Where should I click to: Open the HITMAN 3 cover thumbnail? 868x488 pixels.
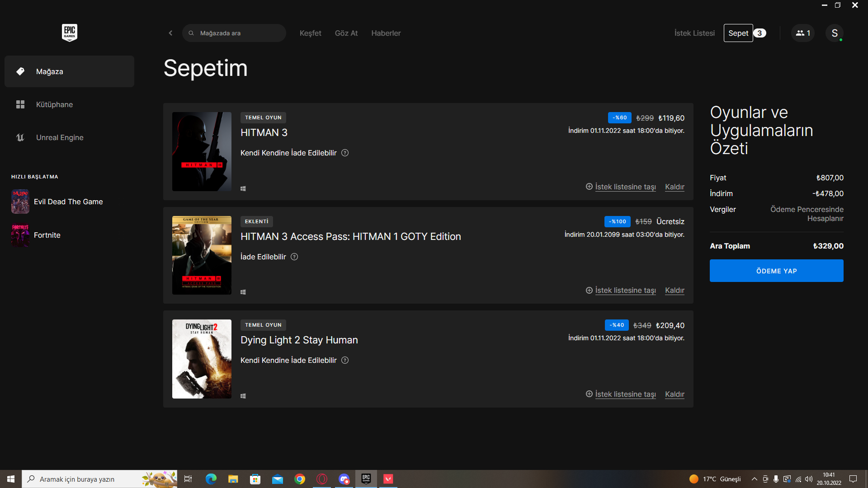coord(202,151)
